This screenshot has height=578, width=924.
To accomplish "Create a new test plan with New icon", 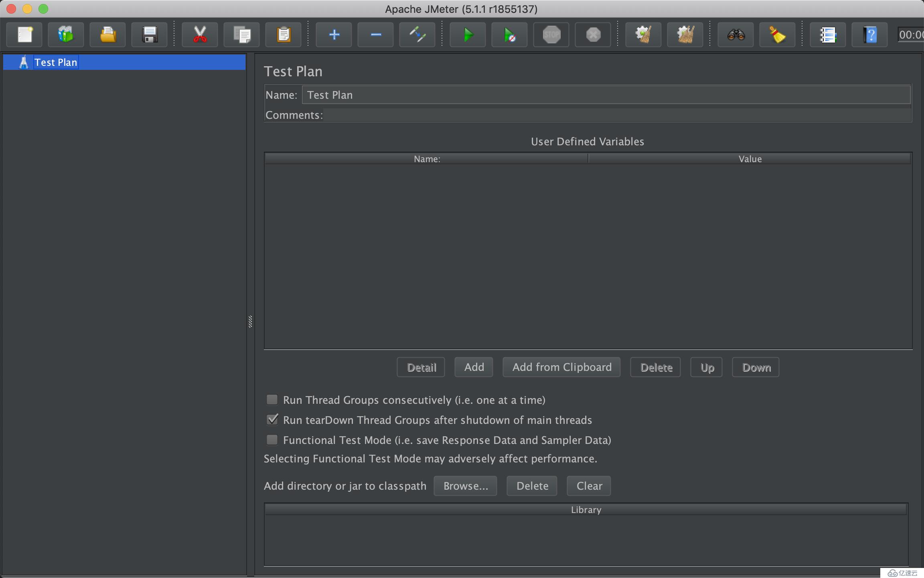I will 24,35.
